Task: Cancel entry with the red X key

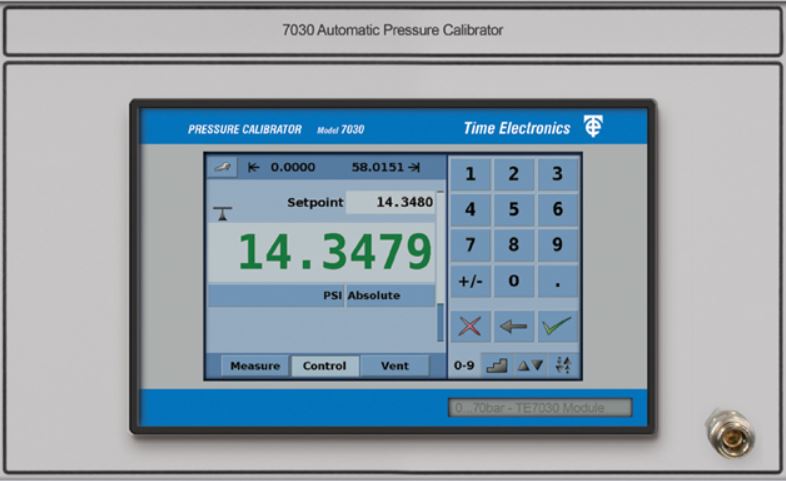Action: [470, 326]
